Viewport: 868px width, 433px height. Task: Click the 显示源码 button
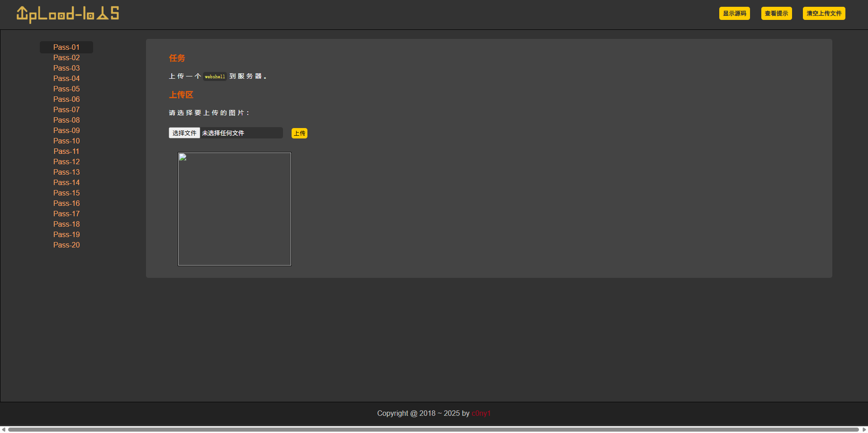(x=734, y=14)
